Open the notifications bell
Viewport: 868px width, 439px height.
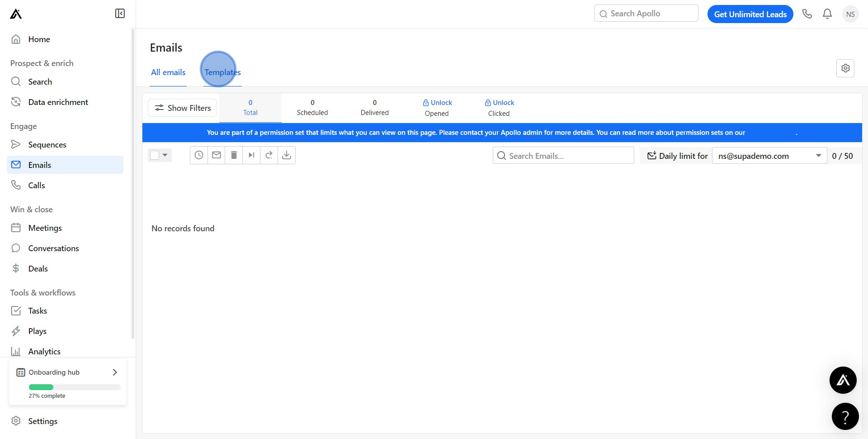tap(827, 14)
